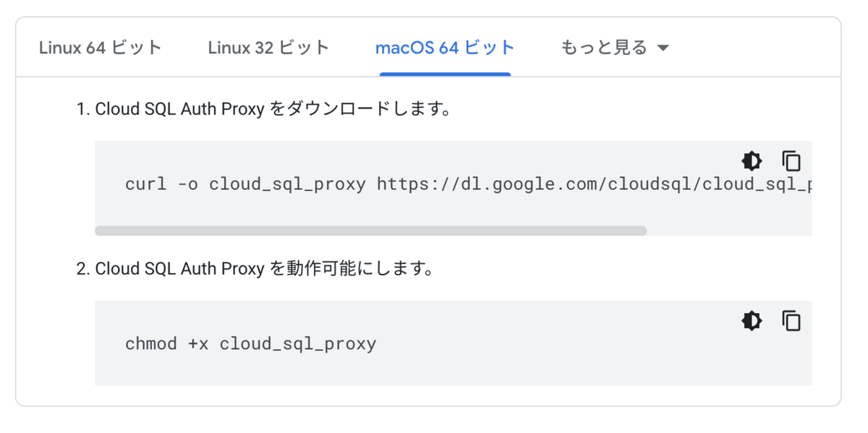The height and width of the screenshot is (433, 868).
Task: Click the curl command text
Action: [x=289, y=184]
